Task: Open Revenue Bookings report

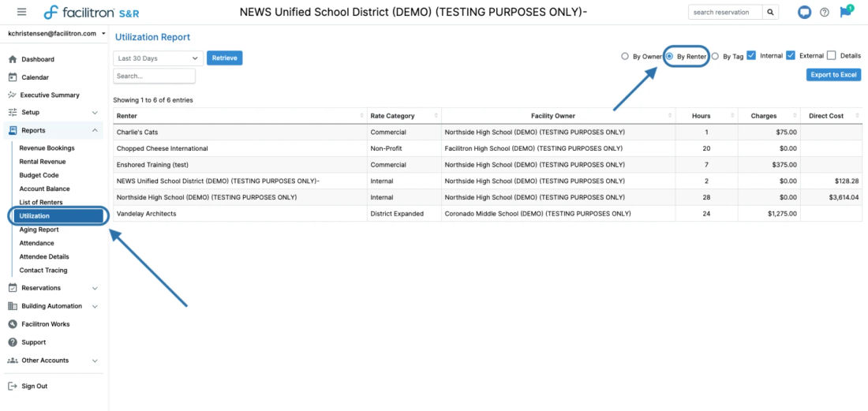Action: click(x=47, y=148)
